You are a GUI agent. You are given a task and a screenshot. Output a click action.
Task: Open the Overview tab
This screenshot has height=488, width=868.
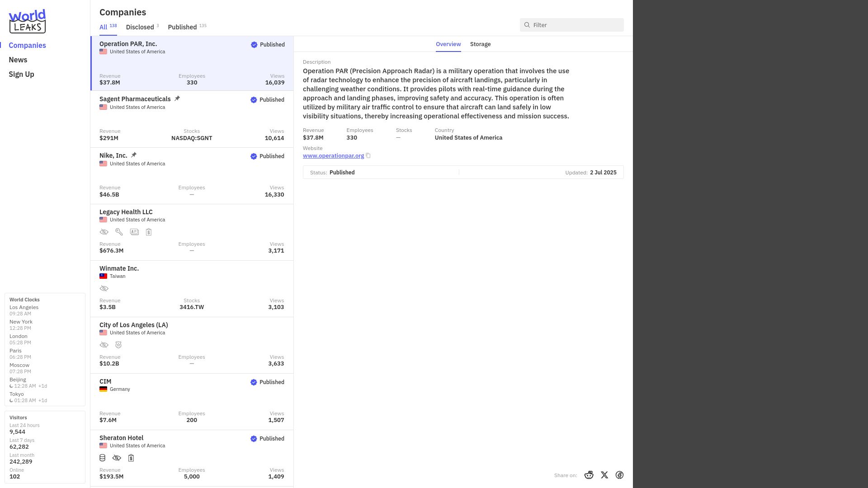coord(448,44)
